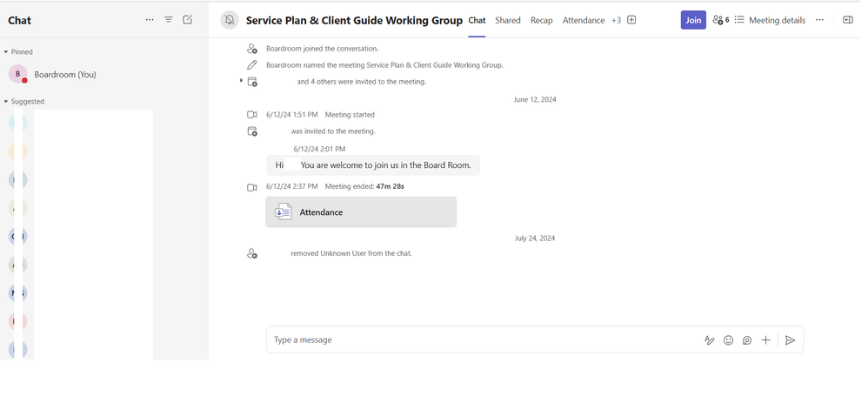
Task: Open new chat compose icon
Action: (188, 20)
